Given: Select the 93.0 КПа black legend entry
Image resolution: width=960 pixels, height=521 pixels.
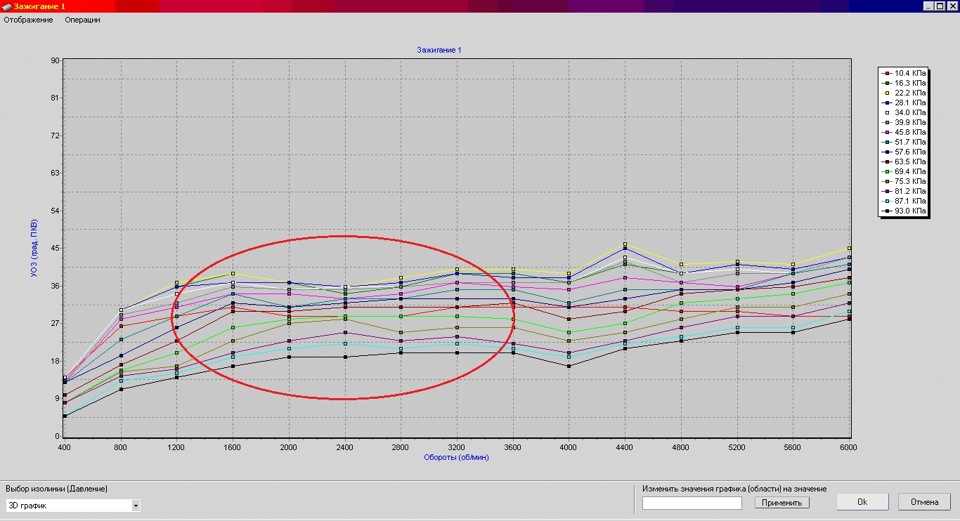Looking at the screenshot, I should pos(904,211).
